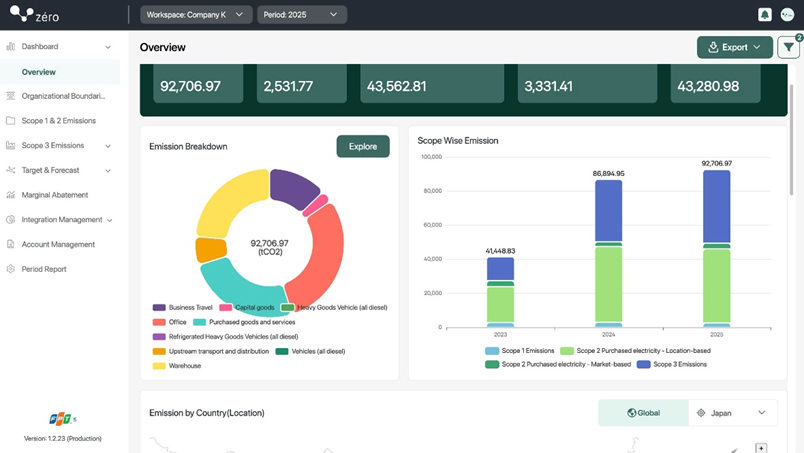Open Organizational Boundaries page

click(63, 96)
